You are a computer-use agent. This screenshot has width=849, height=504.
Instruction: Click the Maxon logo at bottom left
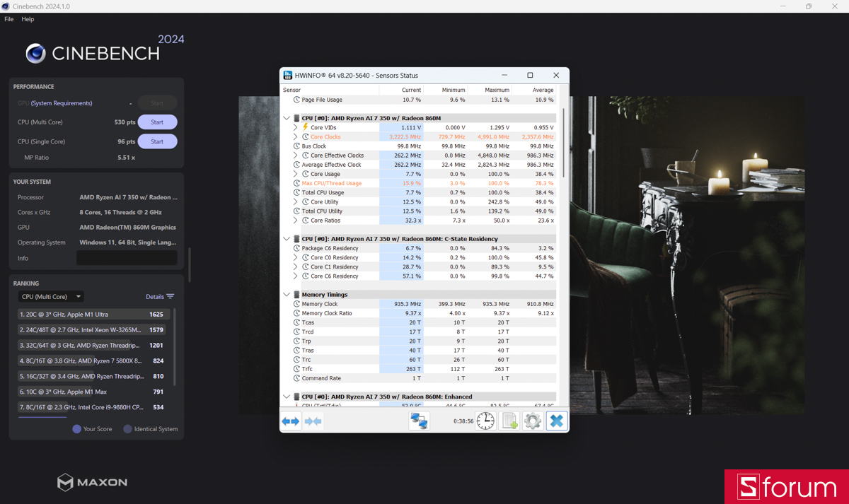pyautogui.click(x=91, y=482)
